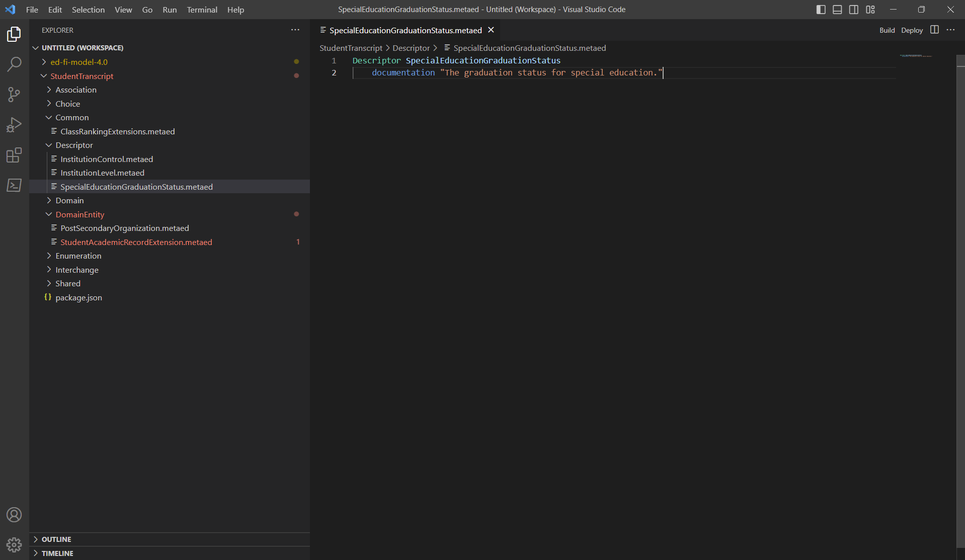Image resolution: width=965 pixels, height=560 pixels.
Task: Collapse the DomainEntity folder
Action: tap(80, 214)
